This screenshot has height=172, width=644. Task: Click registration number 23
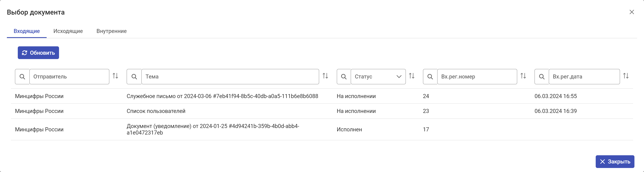(426, 111)
